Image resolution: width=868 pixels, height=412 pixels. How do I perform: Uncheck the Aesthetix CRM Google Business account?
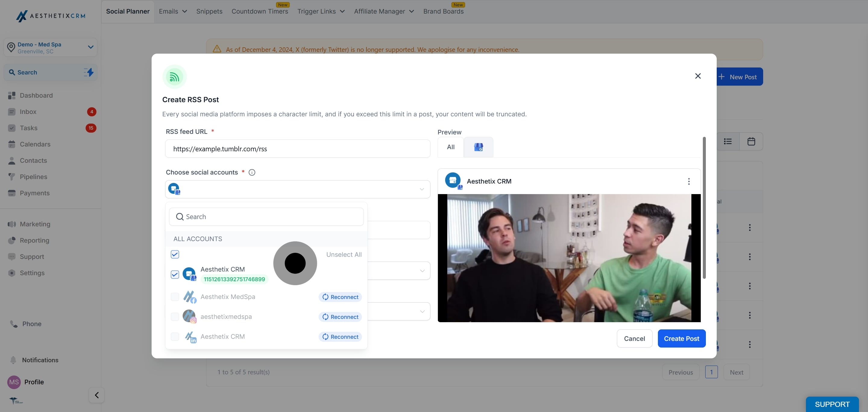175,275
